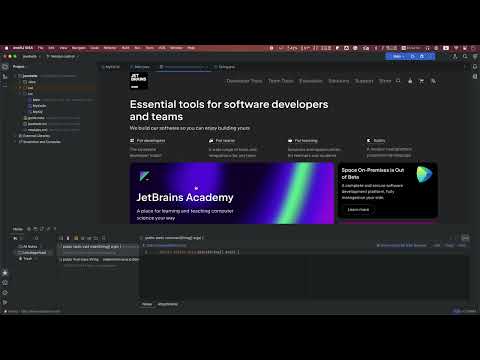Select All Notes in notes panel
Image resolution: width=480 pixels, height=360 pixels.
pyautogui.click(x=30, y=246)
